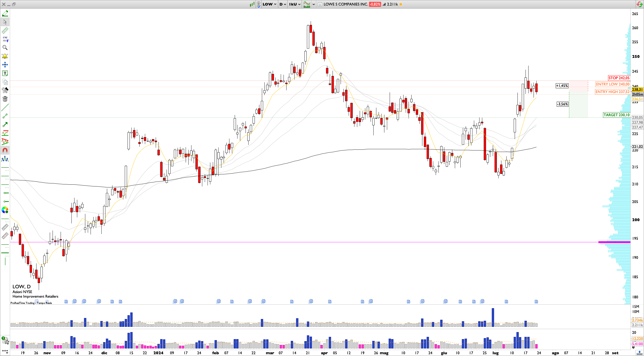Open the color wheel palette icon
The image size is (644, 356).
tap(5, 210)
